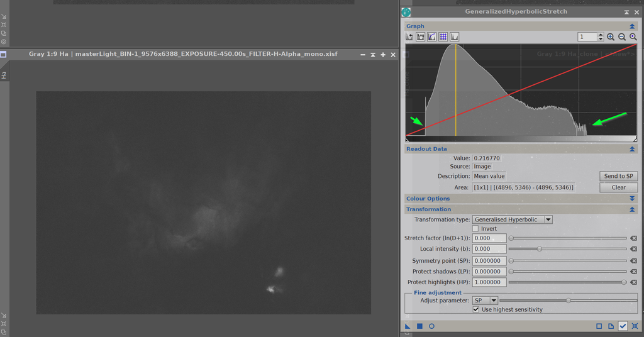Zoom in on the histogram graph
Viewport: 644px width, 337px height.
(611, 37)
